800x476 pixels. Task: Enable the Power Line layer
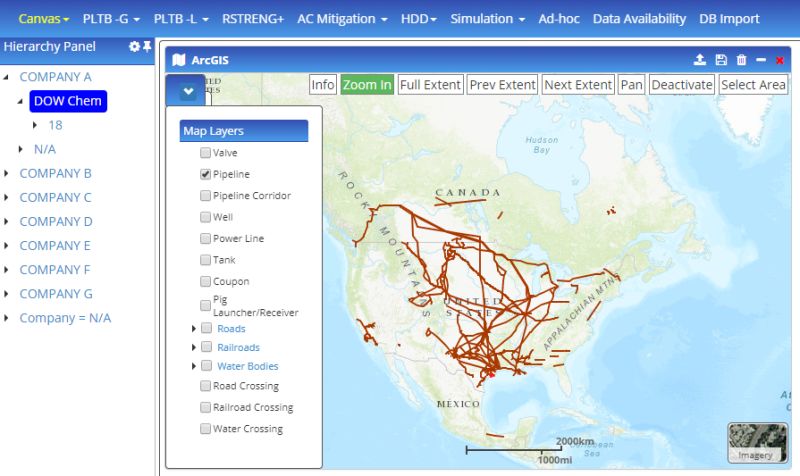point(205,238)
